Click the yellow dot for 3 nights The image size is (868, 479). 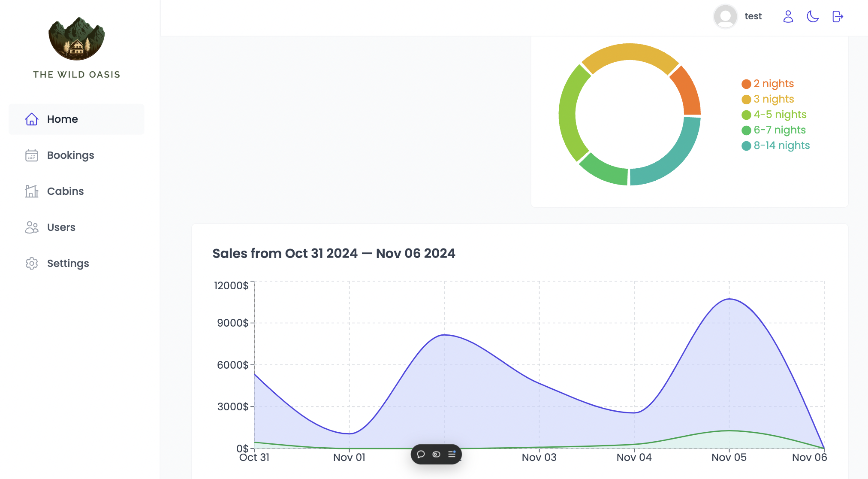pyautogui.click(x=746, y=99)
